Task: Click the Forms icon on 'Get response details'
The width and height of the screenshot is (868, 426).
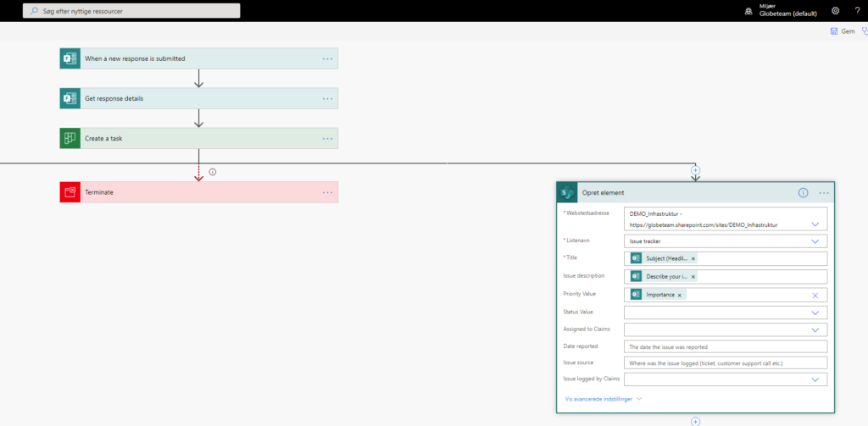Action: click(70, 98)
